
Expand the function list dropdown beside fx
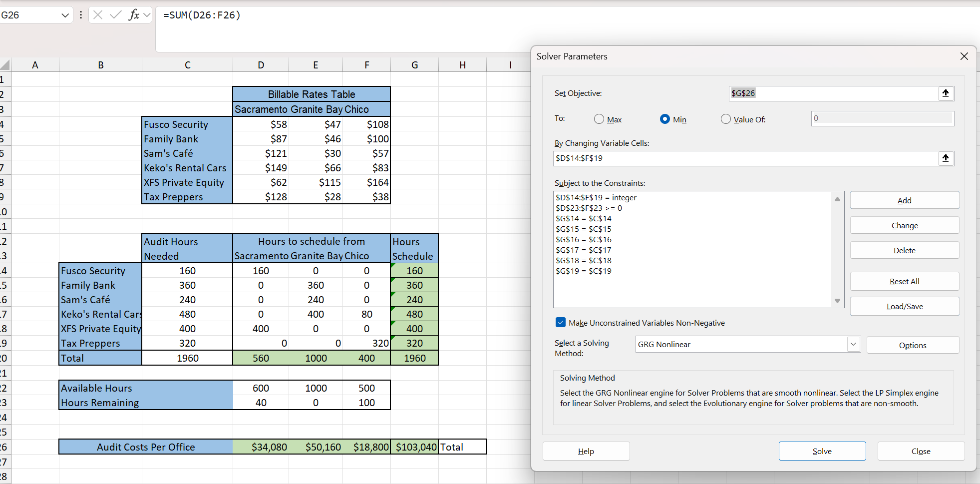[147, 15]
